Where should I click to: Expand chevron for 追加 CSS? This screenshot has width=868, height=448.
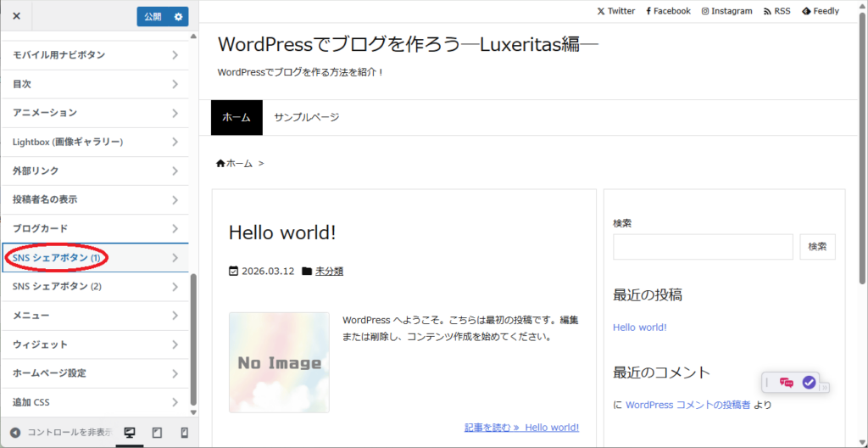click(x=175, y=402)
